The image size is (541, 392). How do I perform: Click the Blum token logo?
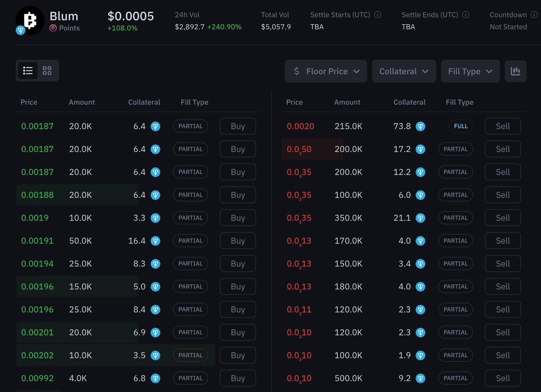coord(30,20)
